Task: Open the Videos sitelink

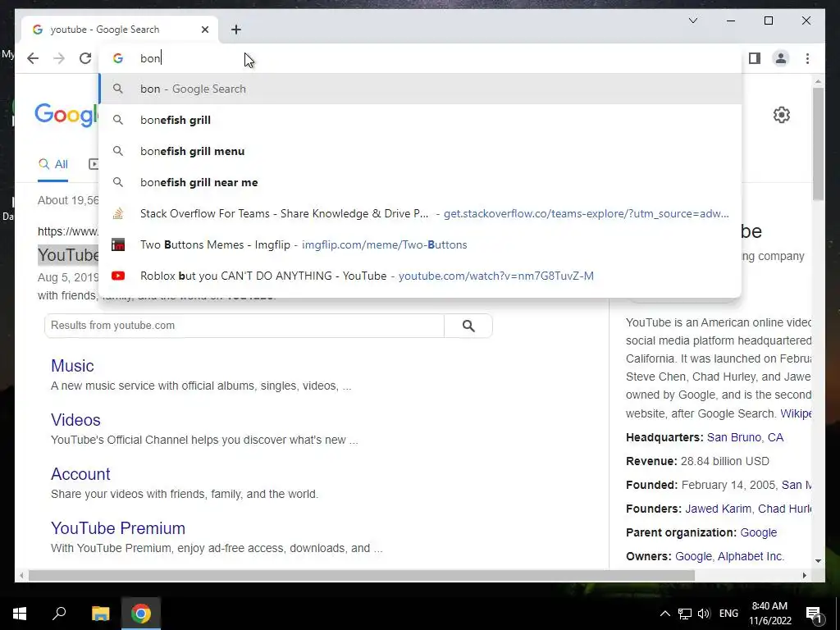Action: click(x=75, y=420)
